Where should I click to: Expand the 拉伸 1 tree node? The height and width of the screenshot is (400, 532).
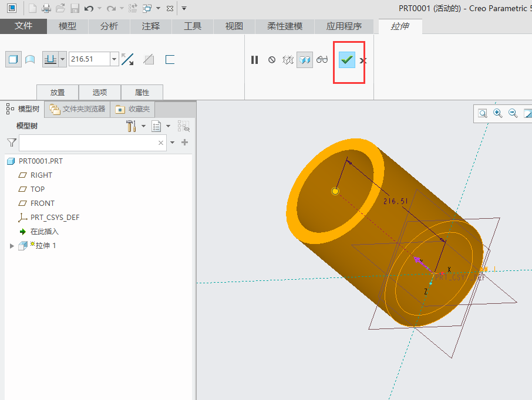coord(11,246)
